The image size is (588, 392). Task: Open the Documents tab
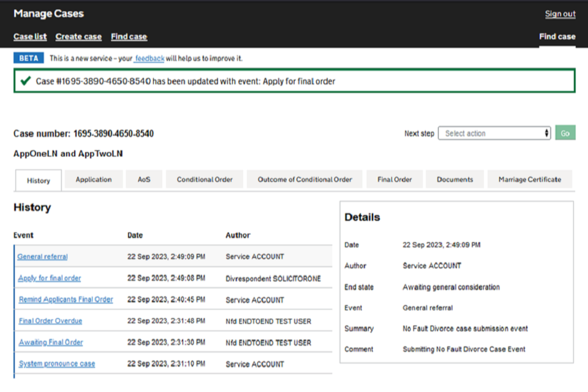(x=454, y=179)
